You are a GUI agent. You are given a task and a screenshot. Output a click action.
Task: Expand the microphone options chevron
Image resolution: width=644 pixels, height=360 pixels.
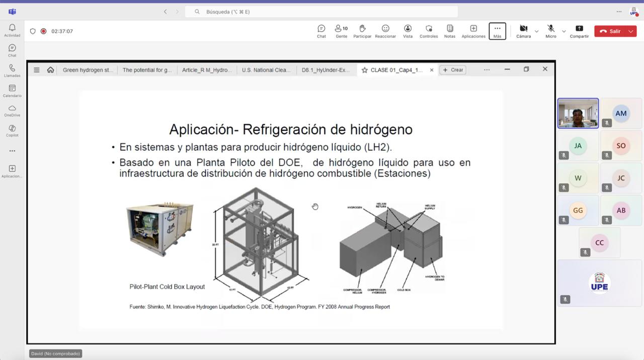pos(563,31)
